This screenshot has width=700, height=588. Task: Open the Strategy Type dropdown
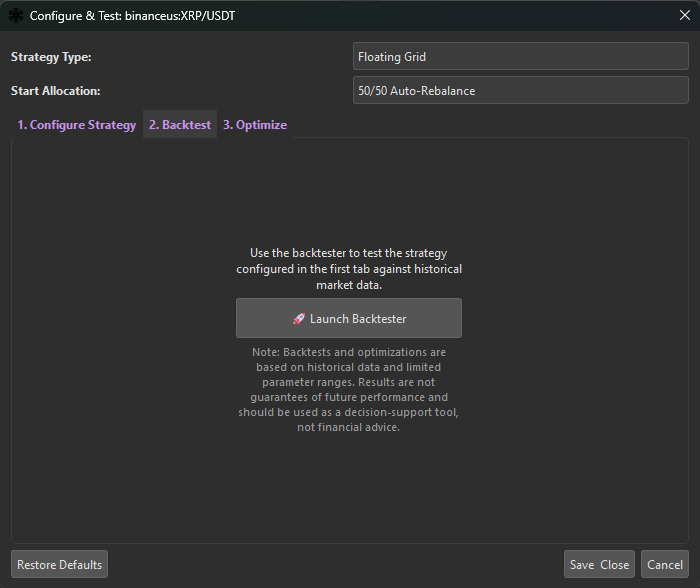[521, 56]
